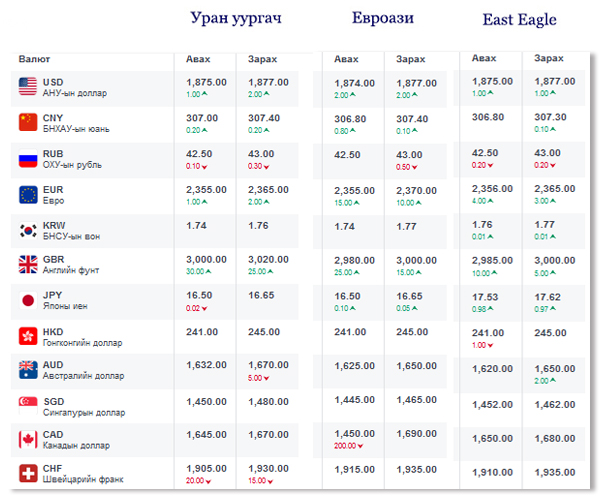Click the East Eagle exchange heading
The width and height of the screenshot is (602, 502).
519,20
